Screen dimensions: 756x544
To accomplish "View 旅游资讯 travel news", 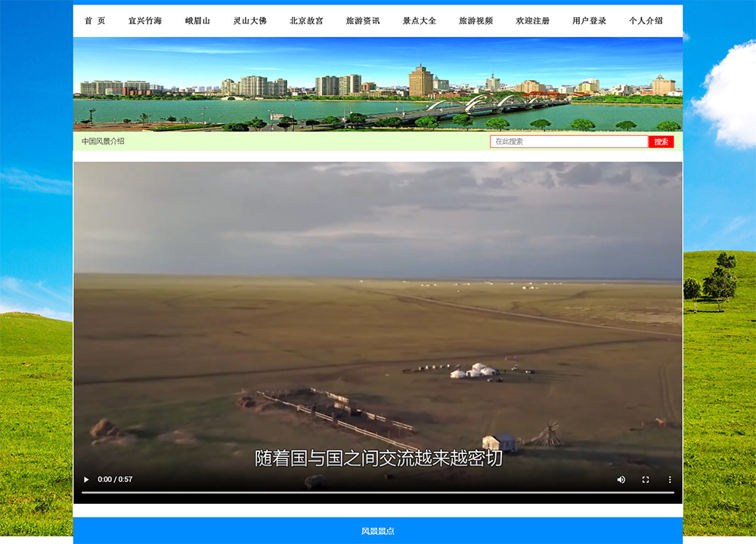I will 363,20.
